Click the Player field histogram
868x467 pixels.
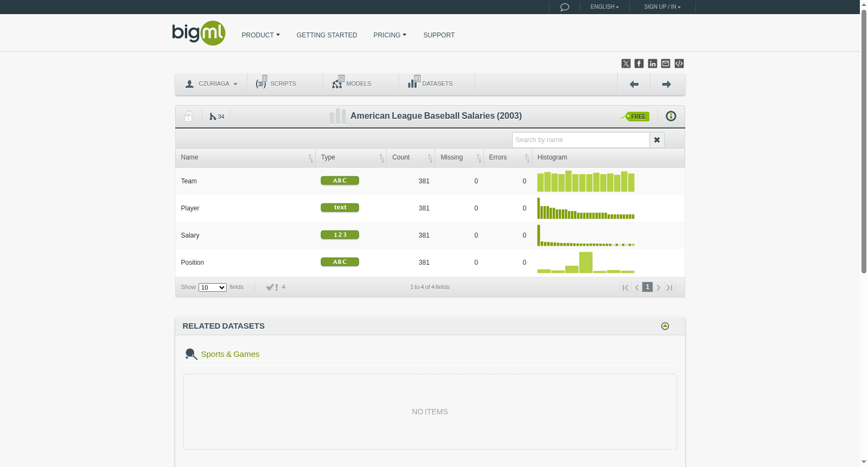pos(586,208)
